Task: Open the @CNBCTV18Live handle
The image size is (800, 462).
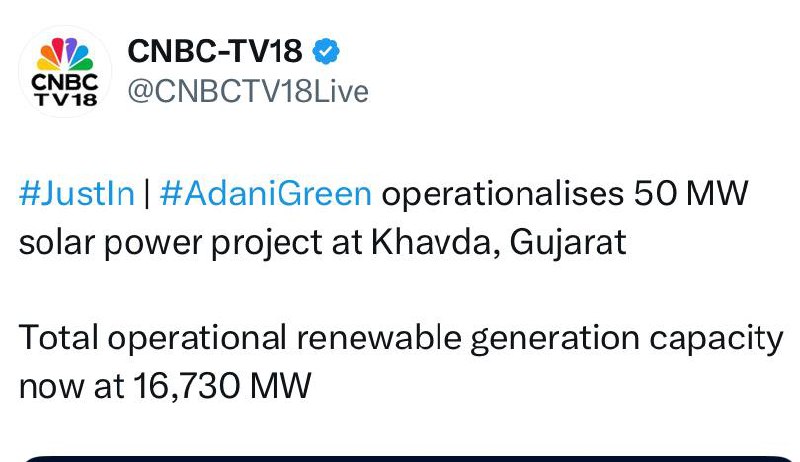Action: point(248,92)
